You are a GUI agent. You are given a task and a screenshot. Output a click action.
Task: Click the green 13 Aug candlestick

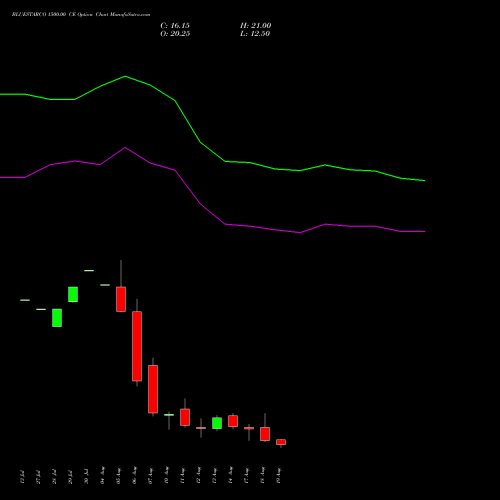[217, 423]
